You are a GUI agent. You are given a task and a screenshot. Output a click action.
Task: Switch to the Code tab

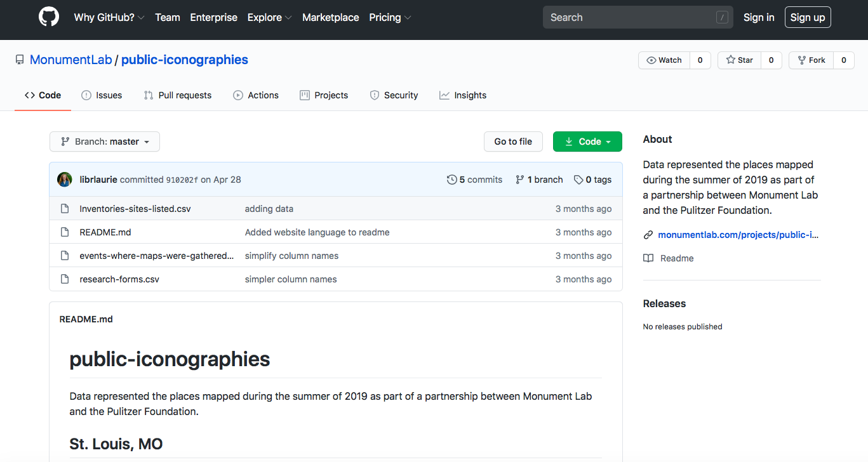(43, 95)
